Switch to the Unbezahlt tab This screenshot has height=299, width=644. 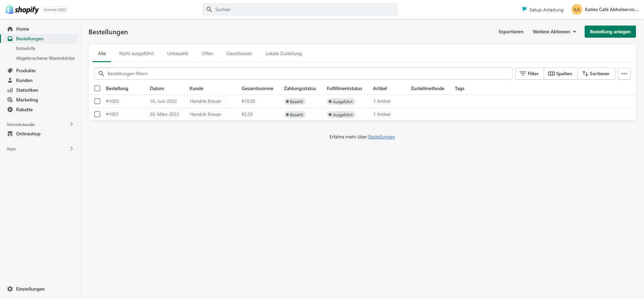point(177,53)
